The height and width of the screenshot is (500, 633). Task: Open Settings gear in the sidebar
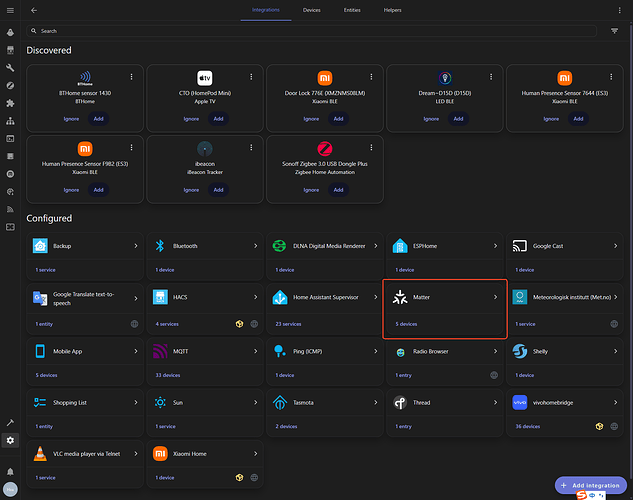pyautogui.click(x=10, y=440)
